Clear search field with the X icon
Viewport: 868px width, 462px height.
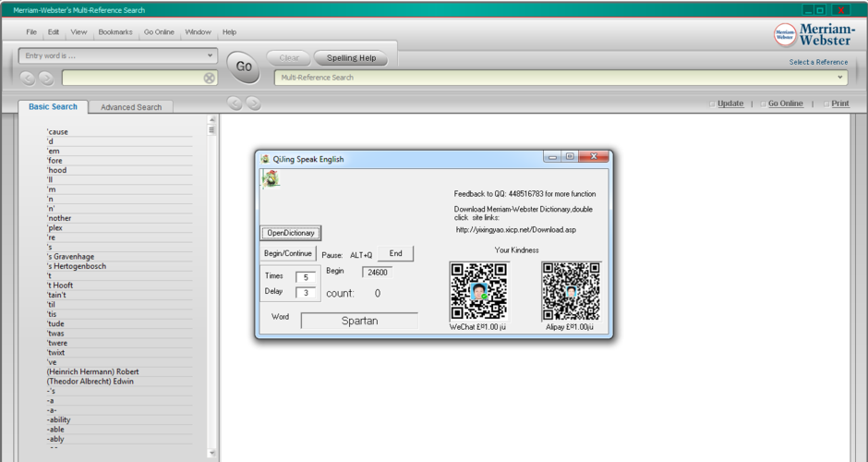click(210, 79)
